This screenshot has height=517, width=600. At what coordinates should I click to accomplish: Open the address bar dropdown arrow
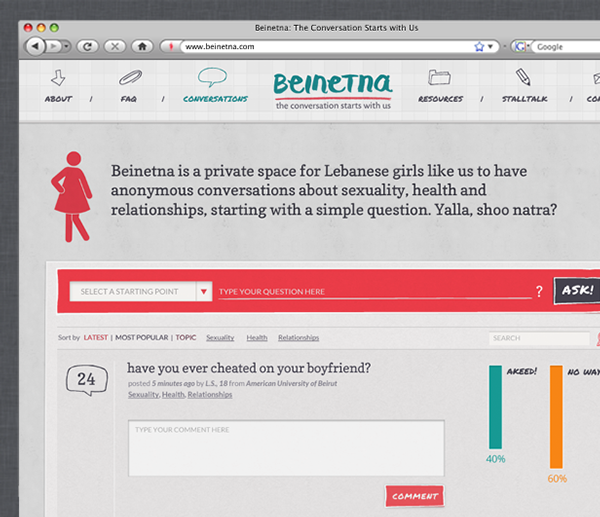point(490,47)
